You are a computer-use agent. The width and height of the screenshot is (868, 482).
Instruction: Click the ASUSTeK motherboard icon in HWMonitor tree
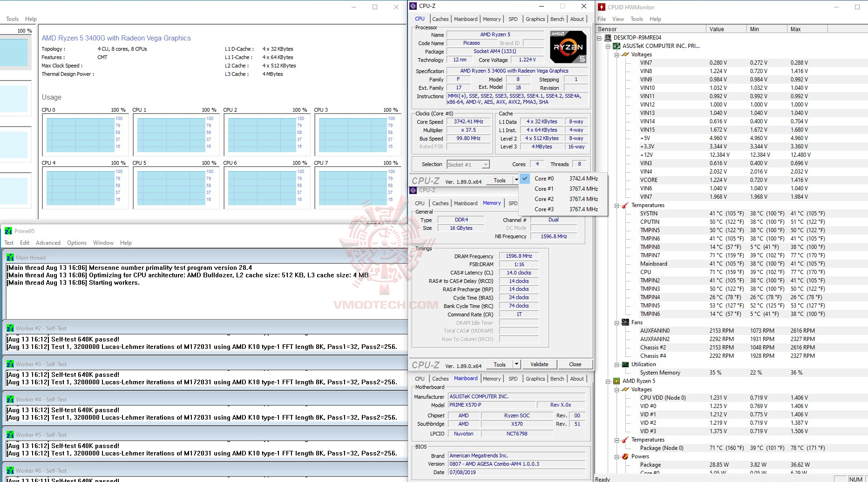pyautogui.click(x=617, y=46)
